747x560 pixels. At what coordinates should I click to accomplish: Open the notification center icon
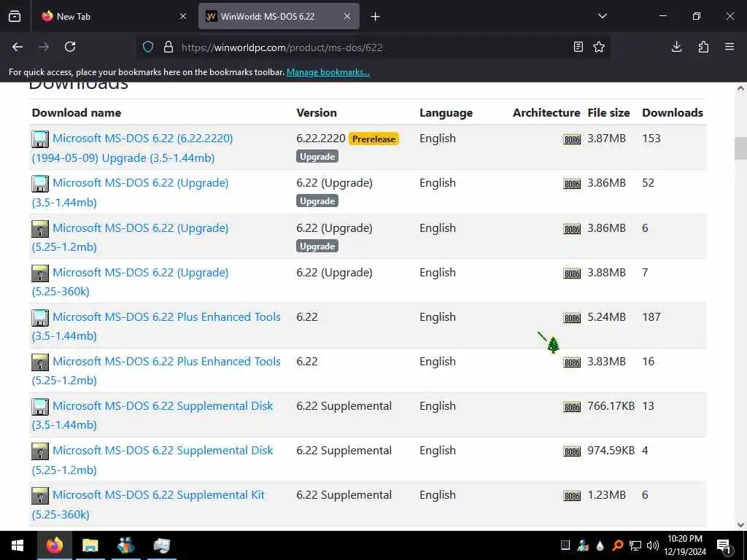coord(724,545)
